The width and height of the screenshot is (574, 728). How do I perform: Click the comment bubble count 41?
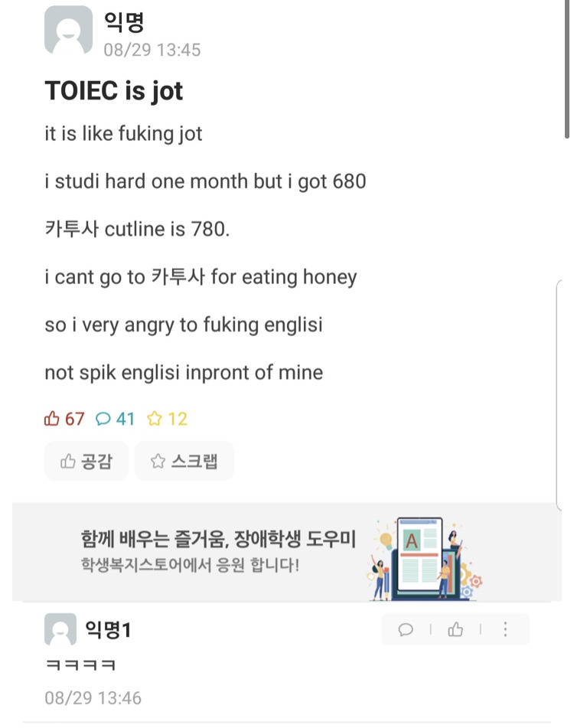(115, 419)
